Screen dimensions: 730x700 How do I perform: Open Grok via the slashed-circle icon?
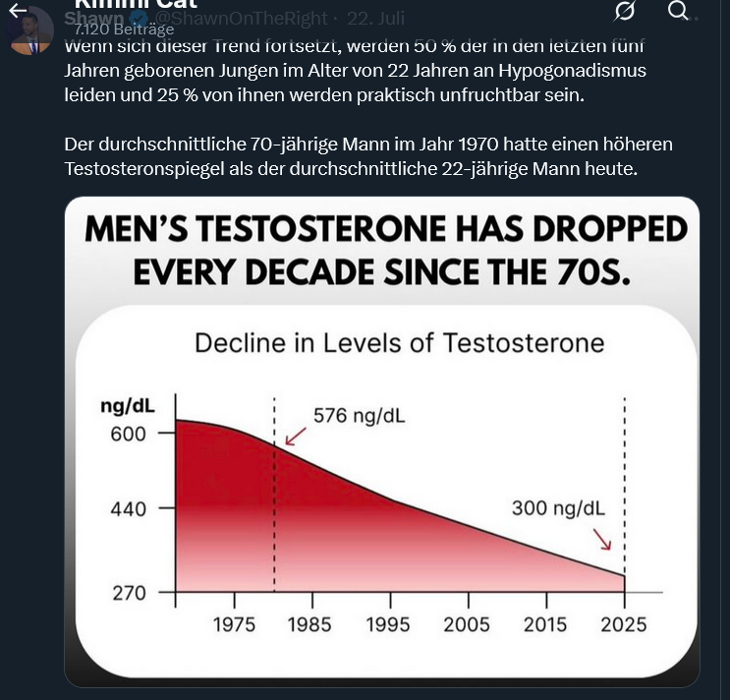(x=625, y=11)
